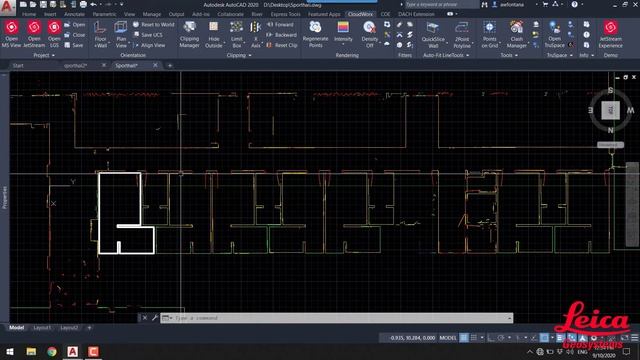The height and width of the screenshot is (360, 640).
Task: Click the command line input field
Action: click(x=337, y=318)
